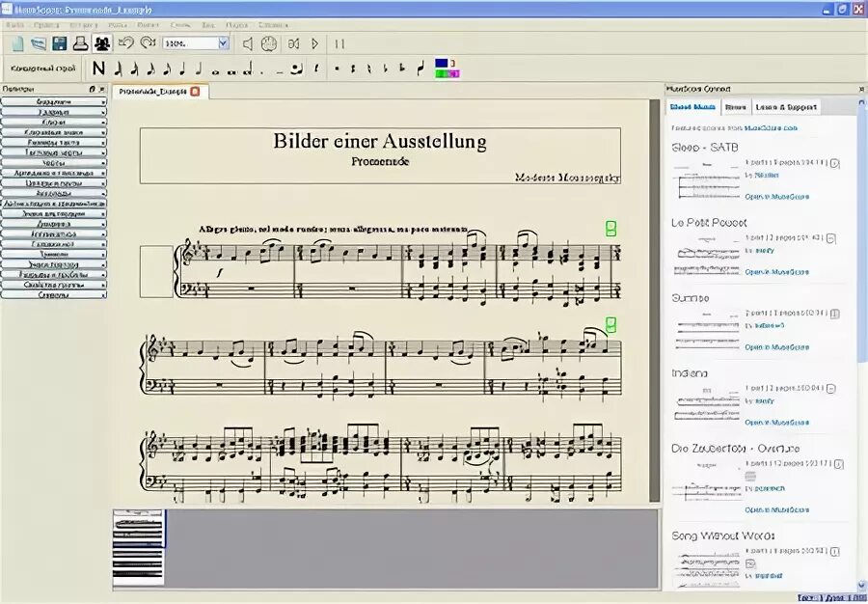
Task: Click Open in MuseScore under Sleep - SATB
Action: pyautogui.click(x=777, y=197)
